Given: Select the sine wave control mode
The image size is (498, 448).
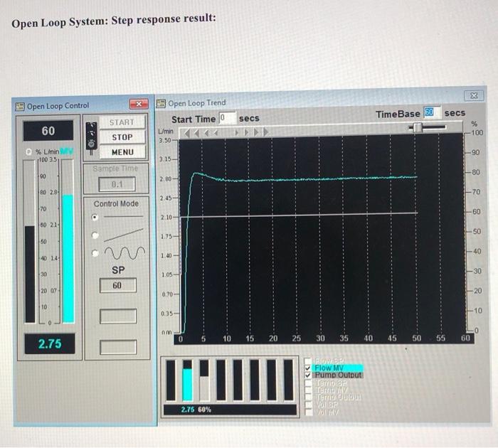Looking at the screenshot, I should click(95, 253).
